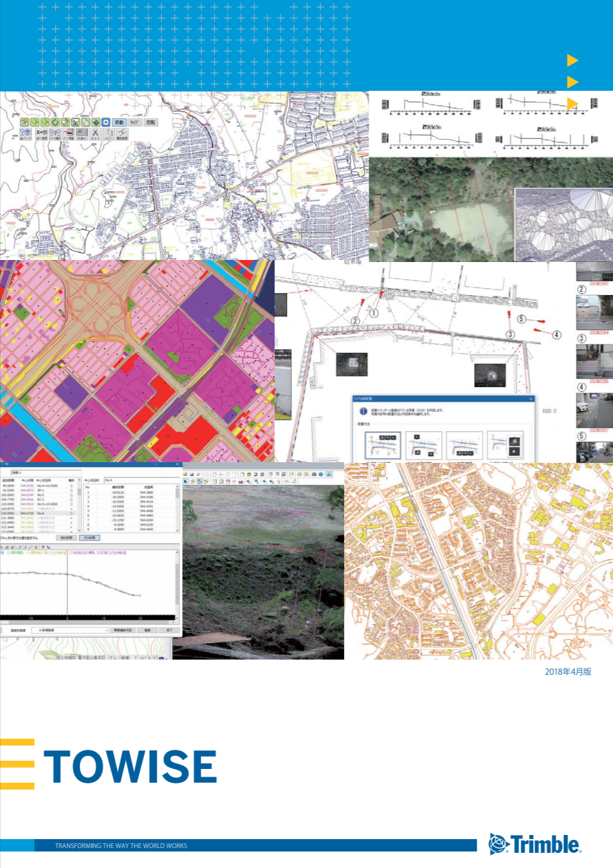Click the 終了 button in cross-section dialog
This screenshot has height=868, width=613.
click(169, 630)
